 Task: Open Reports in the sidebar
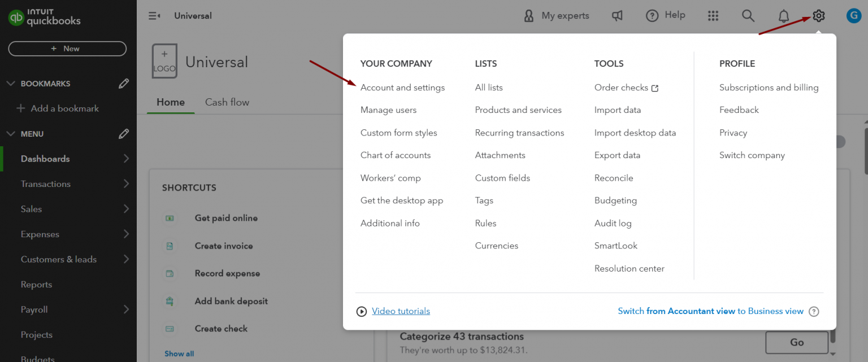[36, 285]
